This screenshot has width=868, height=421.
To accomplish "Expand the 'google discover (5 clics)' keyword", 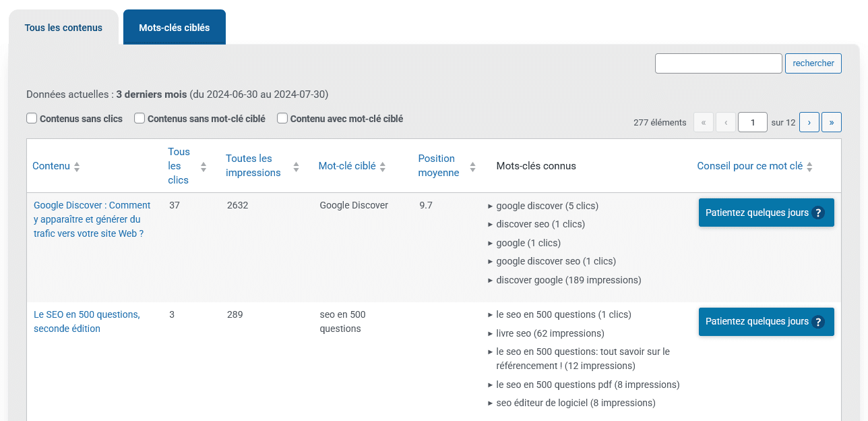I will click(491, 206).
